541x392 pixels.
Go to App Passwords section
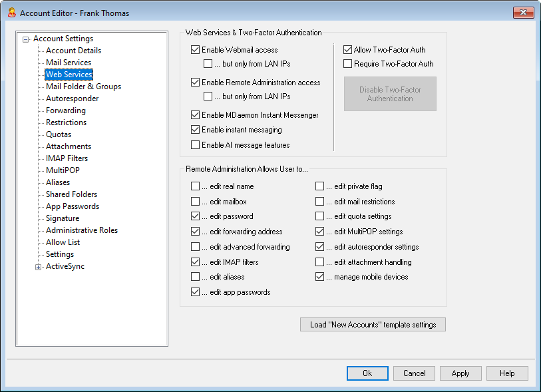72,206
